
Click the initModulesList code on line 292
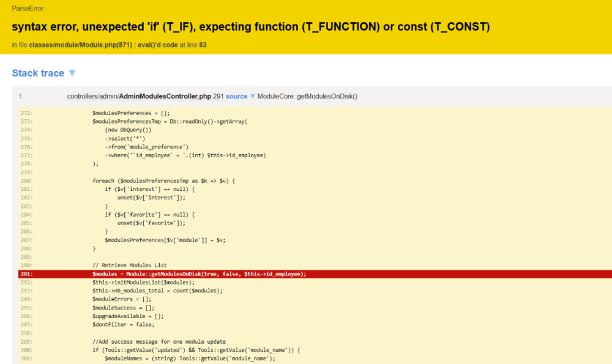[x=143, y=282]
